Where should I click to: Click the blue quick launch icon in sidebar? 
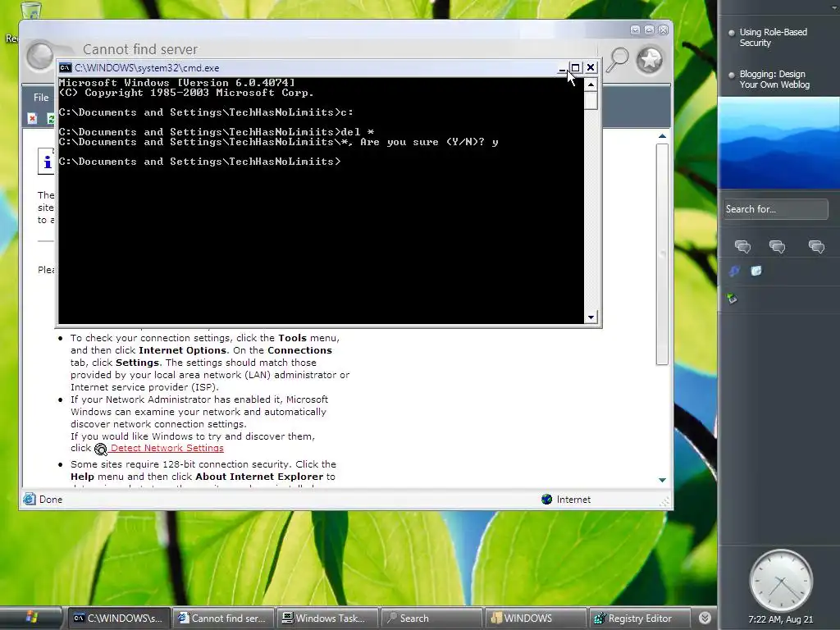734,271
